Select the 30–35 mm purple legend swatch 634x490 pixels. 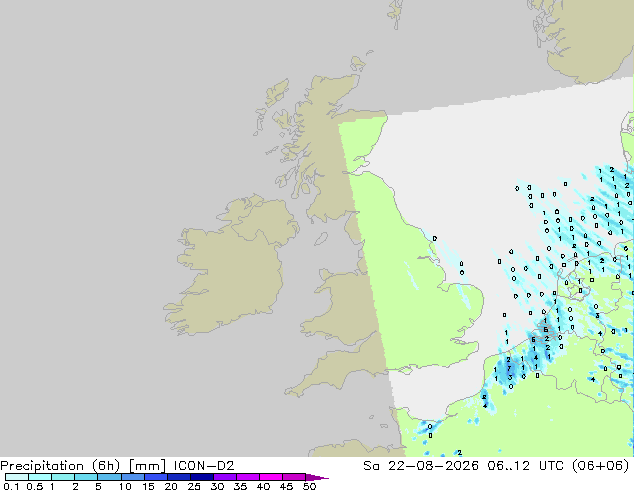click(x=225, y=477)
